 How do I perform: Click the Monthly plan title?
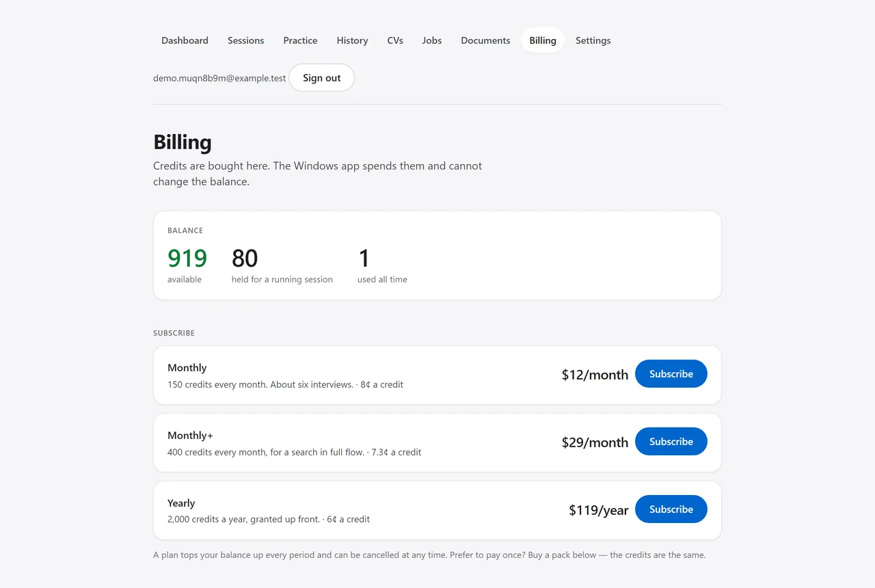187,368
